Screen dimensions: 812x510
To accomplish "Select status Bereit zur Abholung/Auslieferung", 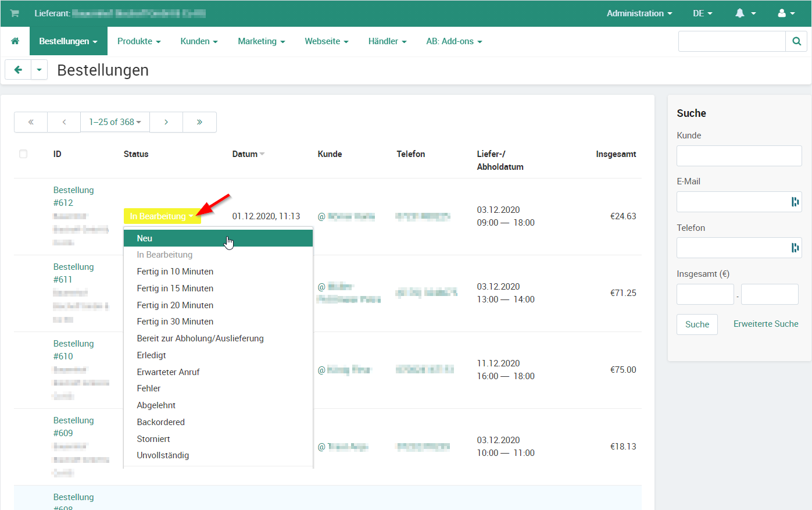I will (x=219, y=338).
